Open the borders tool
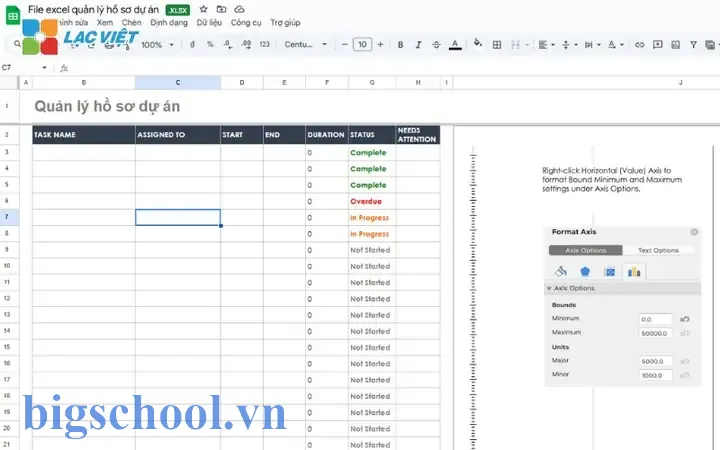 coord(497,45)
